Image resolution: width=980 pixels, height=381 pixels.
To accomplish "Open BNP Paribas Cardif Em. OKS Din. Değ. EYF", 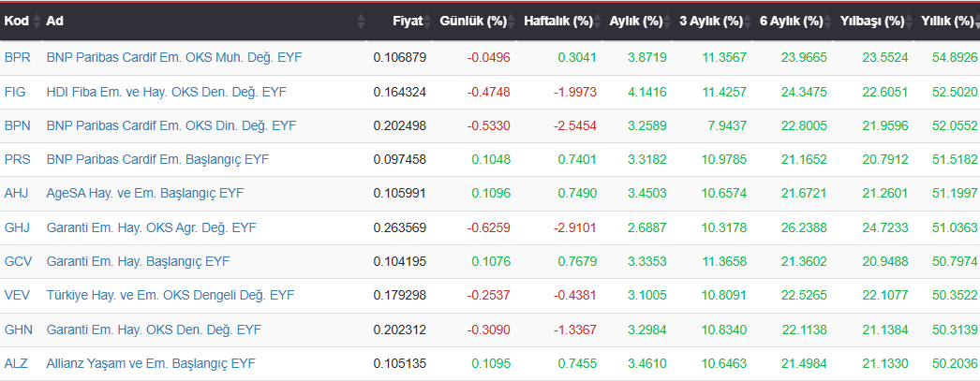I will pyautogui.click(x=171, y=125).
